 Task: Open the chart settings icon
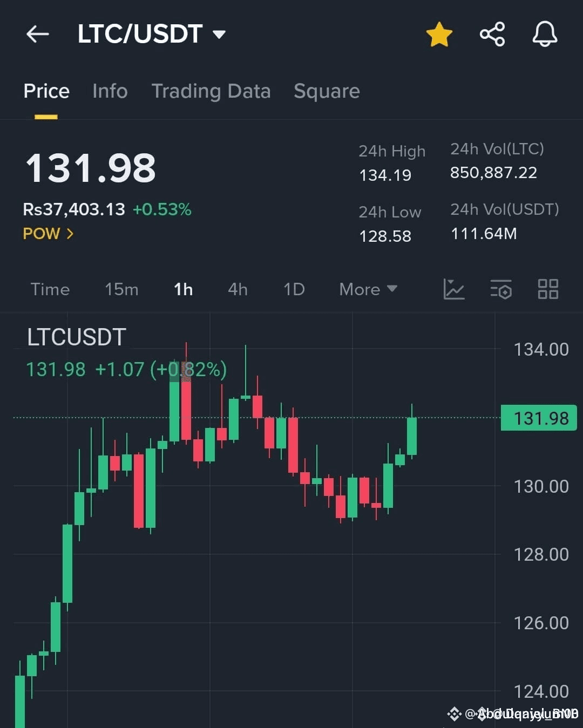click(501, 289)
